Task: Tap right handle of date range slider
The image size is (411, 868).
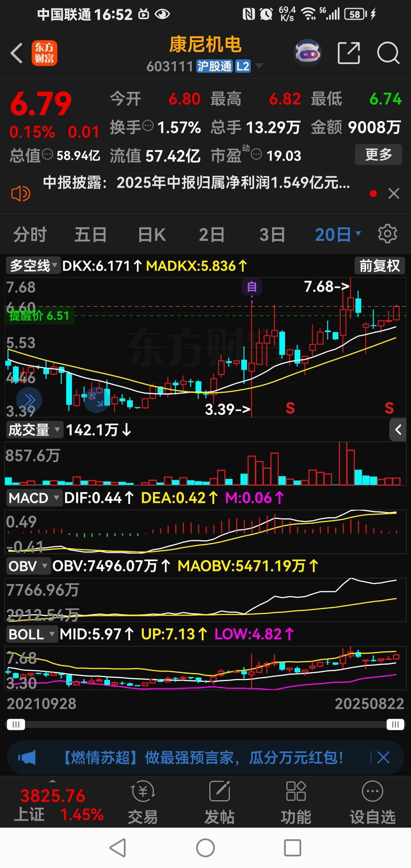Action: tap(395, 724)
